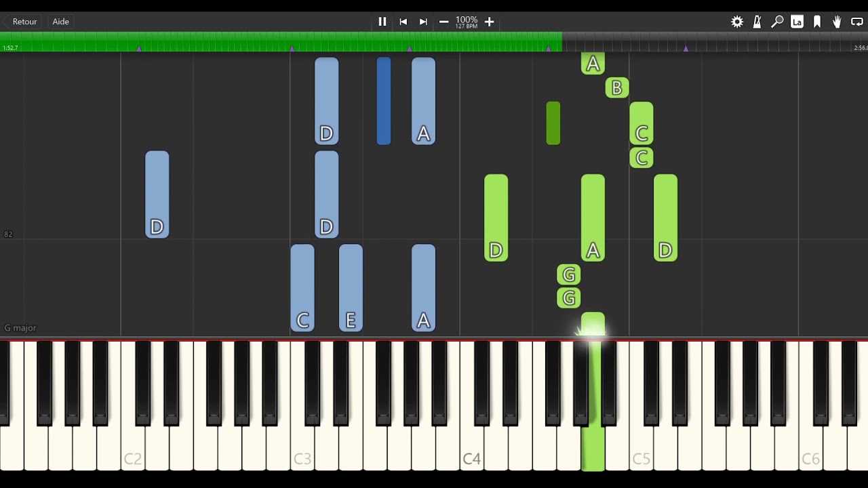Click measure number 82 label
Viewport: 868px width, 488px height.
click(8, 235)
